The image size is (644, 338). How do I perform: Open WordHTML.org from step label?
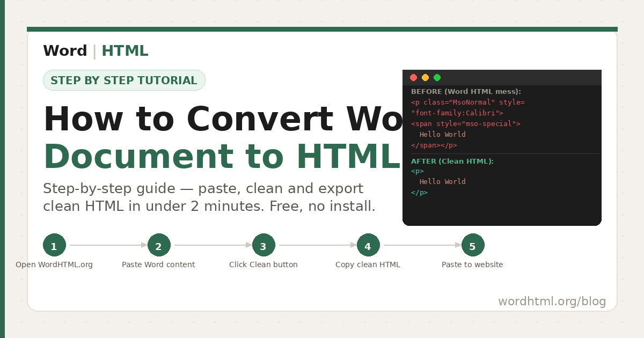54,264
